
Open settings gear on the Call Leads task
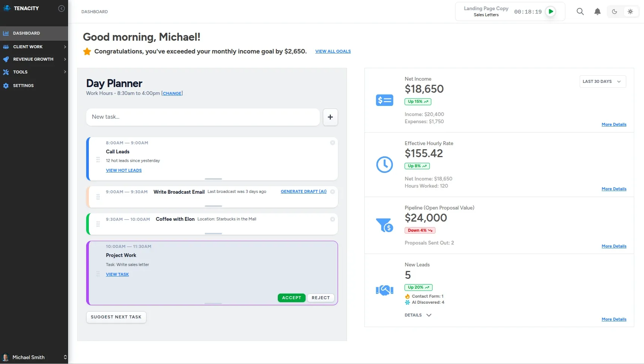tap(332, 143)
